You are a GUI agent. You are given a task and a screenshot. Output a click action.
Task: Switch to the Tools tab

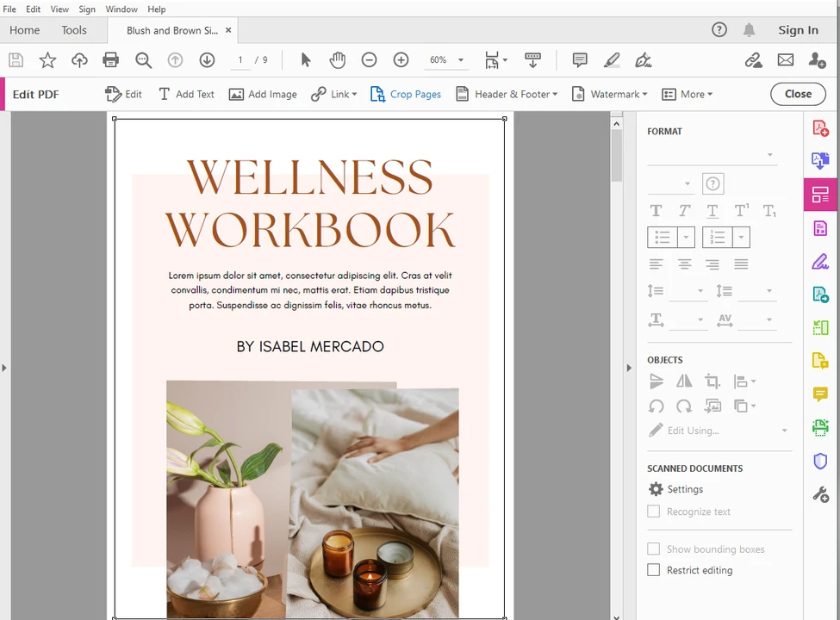coord(74,30)
